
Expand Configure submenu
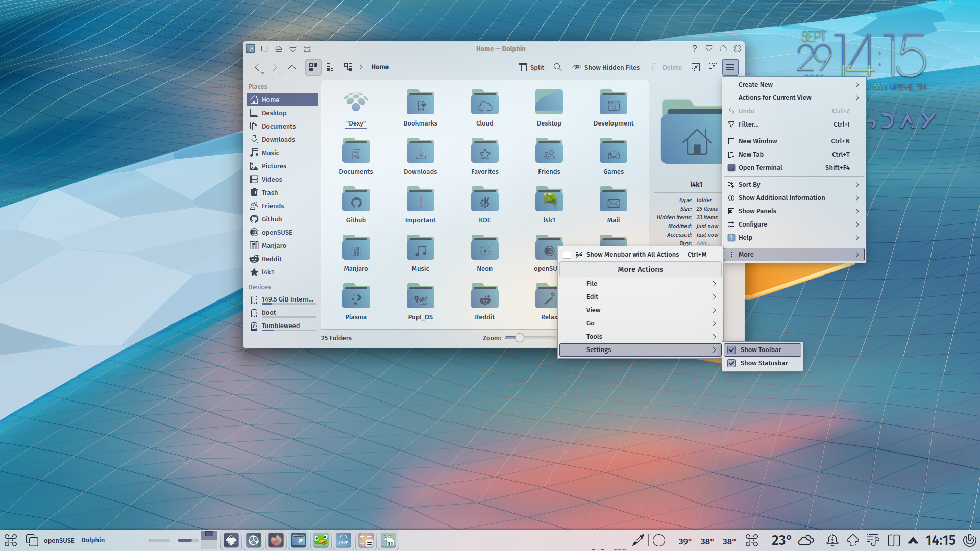794,224
